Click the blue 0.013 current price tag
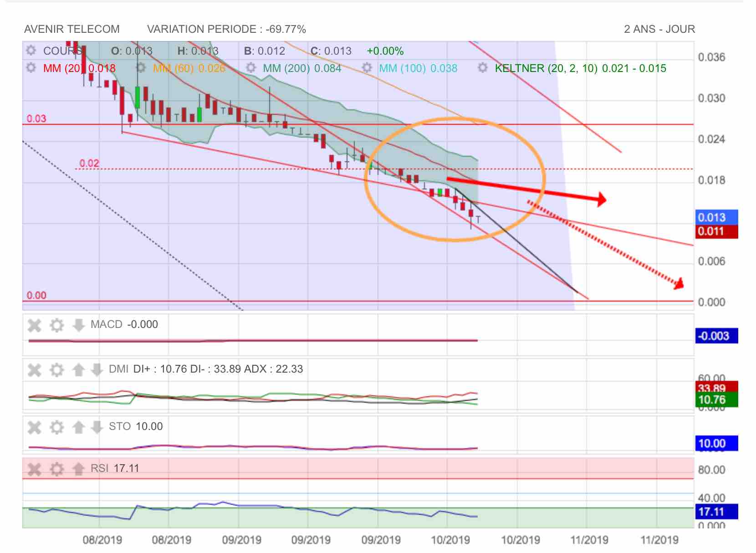The image size is (756, 553). click(716, 217)
